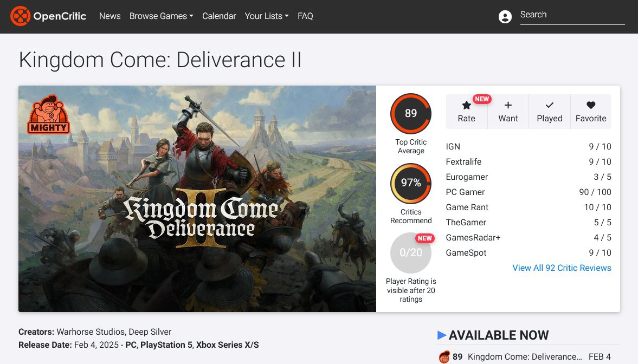This screenshot has width=638, height=364.
Task: Expand the Your Lists dropdown
Action: (266, 16)
